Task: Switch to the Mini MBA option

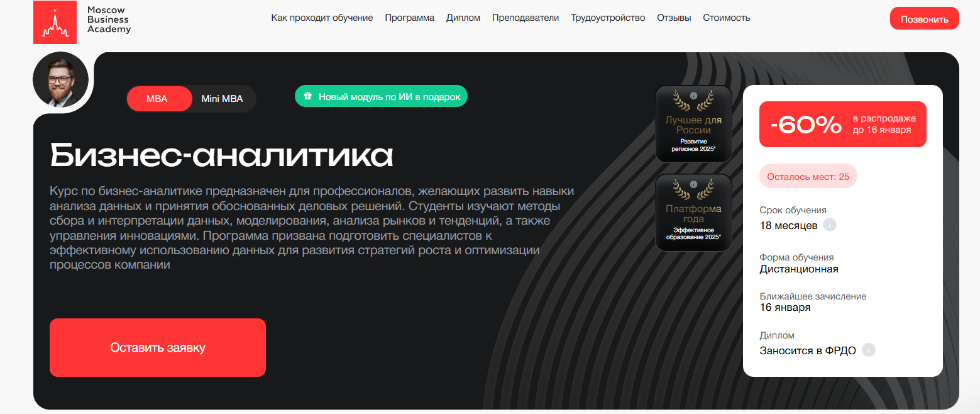Action: [x=222, y=99]
